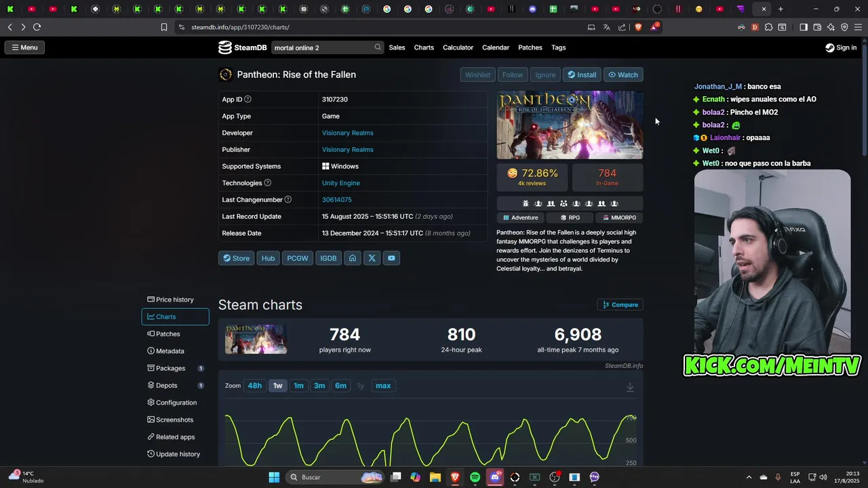The height and width of the screenshot is (488, 868).
Task: Set chart zoom to 1w
Action: (x=277, y=386)
